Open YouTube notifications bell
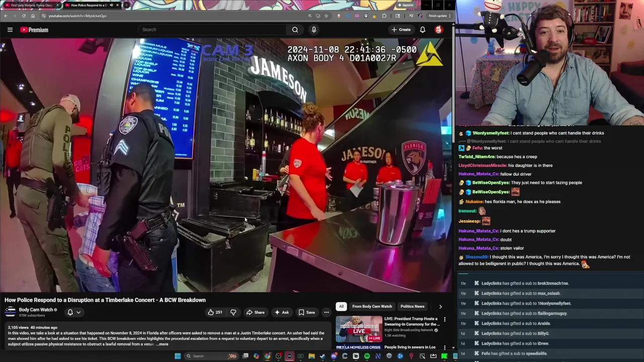This screenshot has width=644, height=362. [x=423, y=30]
